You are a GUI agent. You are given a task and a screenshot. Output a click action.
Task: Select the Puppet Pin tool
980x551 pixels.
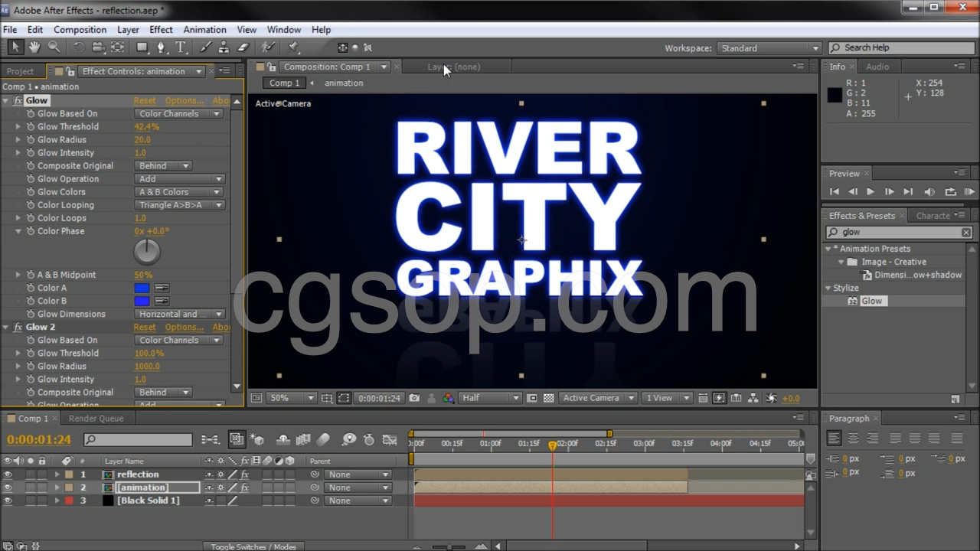click(292, 47)
